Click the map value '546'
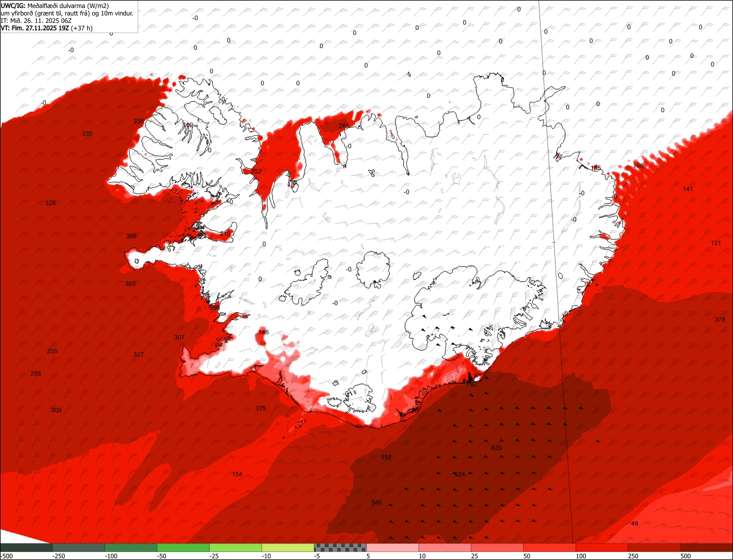Image resolution: width=733 pixels, height=560 pixels. [x=377, y=502]
